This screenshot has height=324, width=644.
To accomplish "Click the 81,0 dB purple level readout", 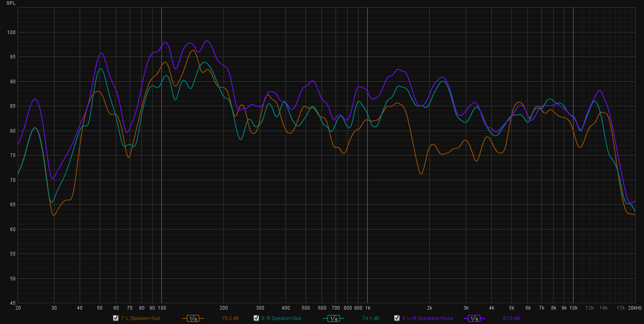I will 511,318.
